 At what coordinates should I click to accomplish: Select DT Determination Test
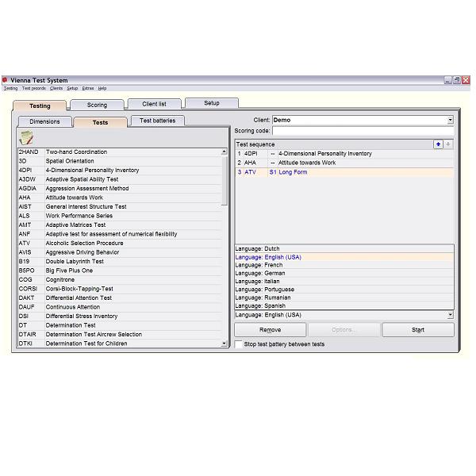click(x=120, y=325)
